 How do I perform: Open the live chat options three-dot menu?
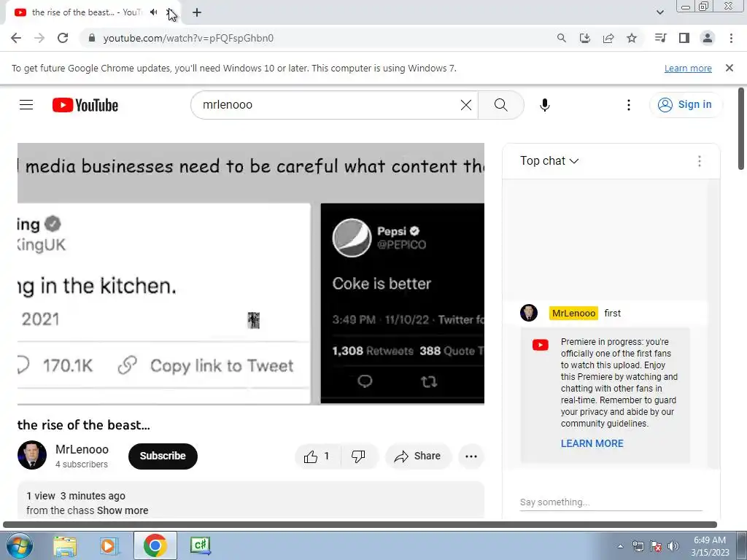click(x=699, y=161)
